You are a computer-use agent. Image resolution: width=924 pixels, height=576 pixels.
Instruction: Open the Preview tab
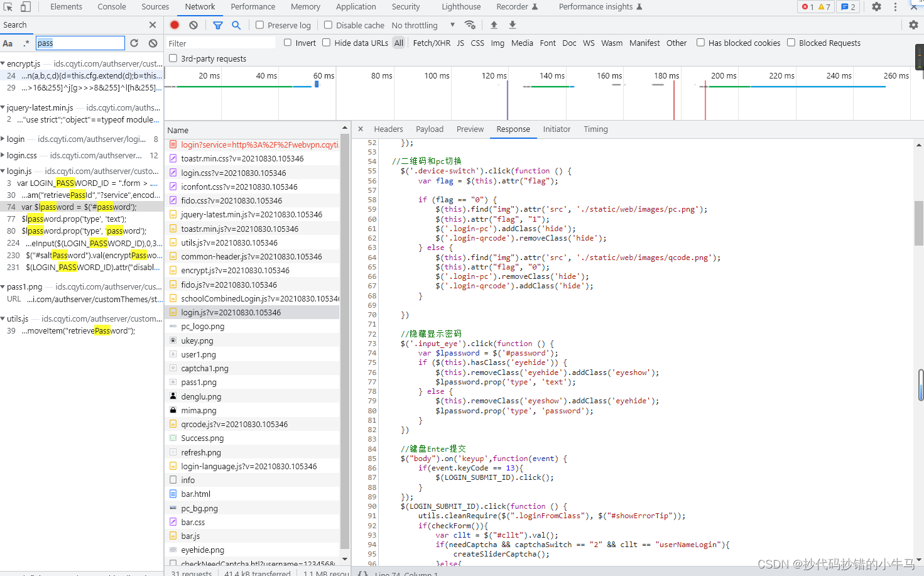click(x=470, y=129)
